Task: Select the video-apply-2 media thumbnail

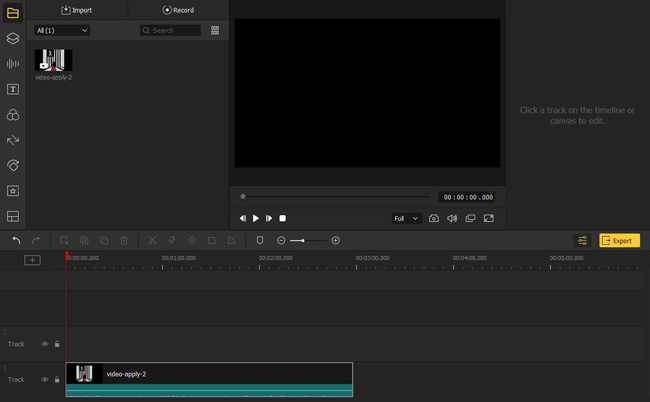Action: 53,60
